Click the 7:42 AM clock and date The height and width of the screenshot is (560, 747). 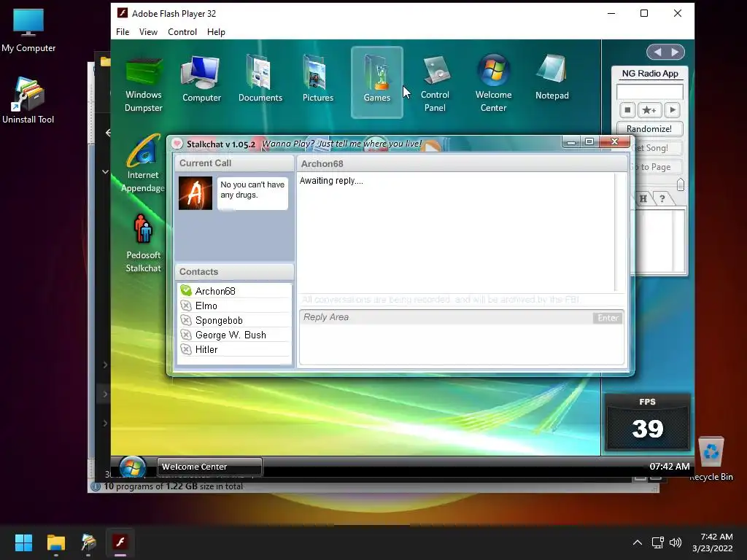coord(713,542)
